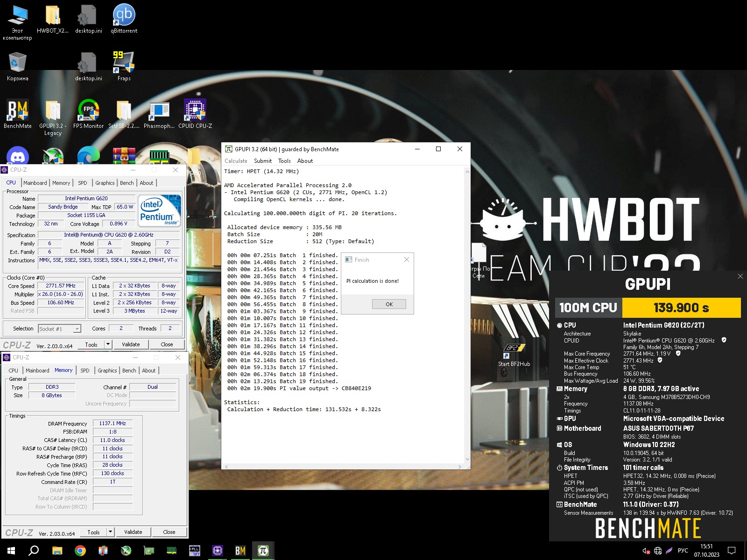
Task: Open the Discord desktop shortcut
Action: 18,156
